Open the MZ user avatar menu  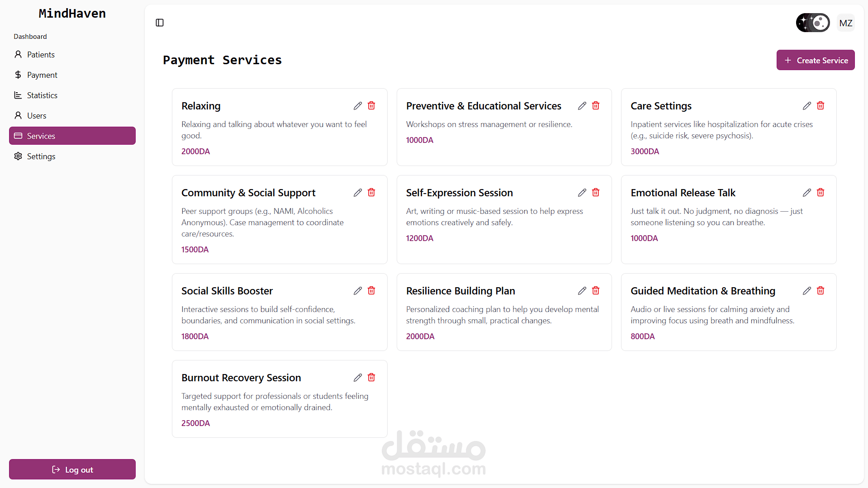click(x=845, y=23)
